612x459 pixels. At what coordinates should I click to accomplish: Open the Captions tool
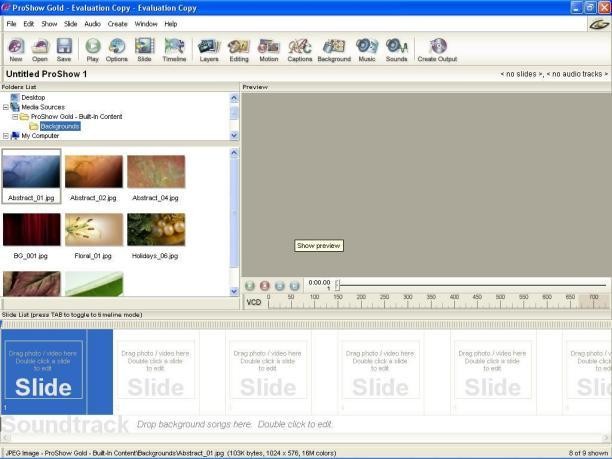300,50
